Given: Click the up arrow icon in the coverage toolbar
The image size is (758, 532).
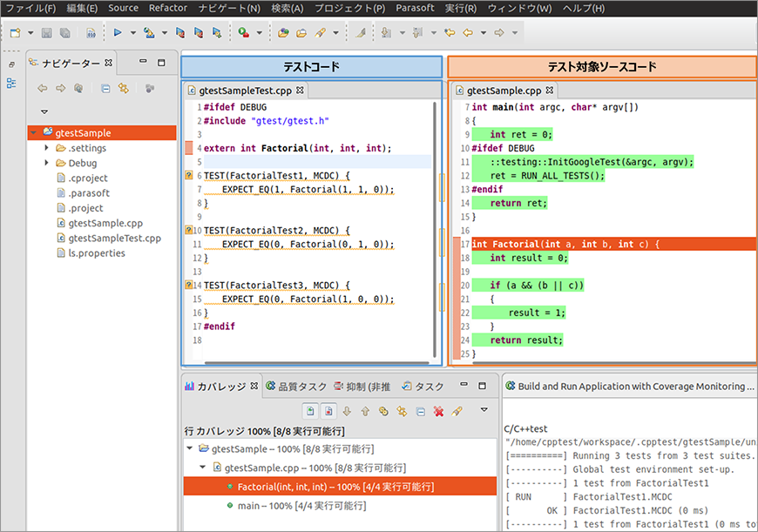Looking at the screenshot, I should [x=365, y=411].
